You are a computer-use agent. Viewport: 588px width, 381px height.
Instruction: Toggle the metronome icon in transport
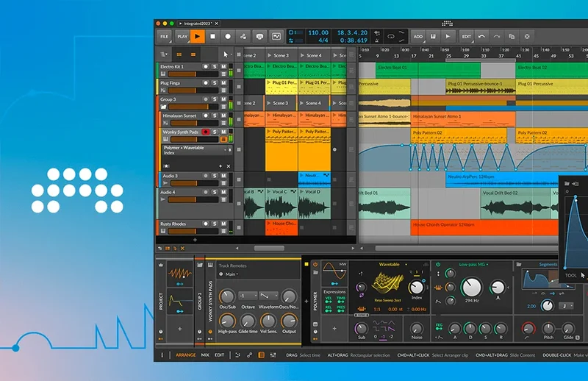pos(377,40)
